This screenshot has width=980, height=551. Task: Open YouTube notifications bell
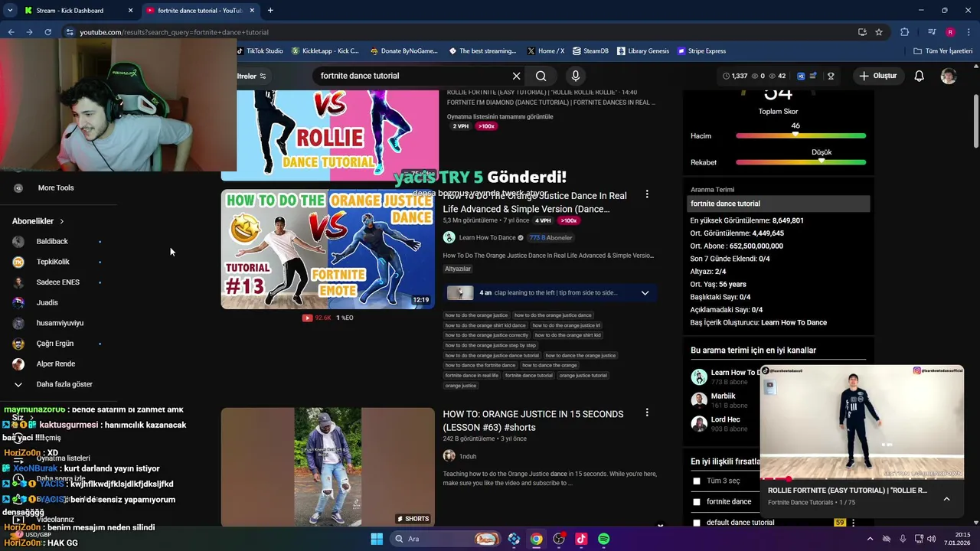pos(919,76)
